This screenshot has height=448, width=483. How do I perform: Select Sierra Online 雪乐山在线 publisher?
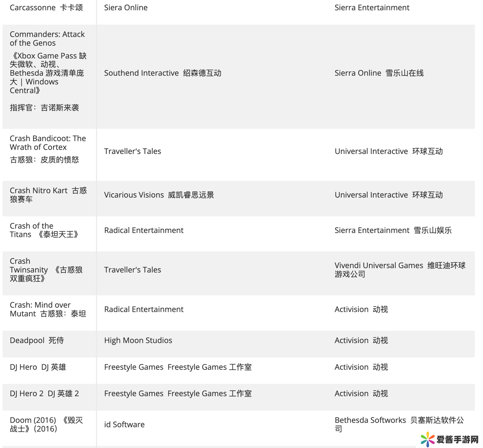379,73
